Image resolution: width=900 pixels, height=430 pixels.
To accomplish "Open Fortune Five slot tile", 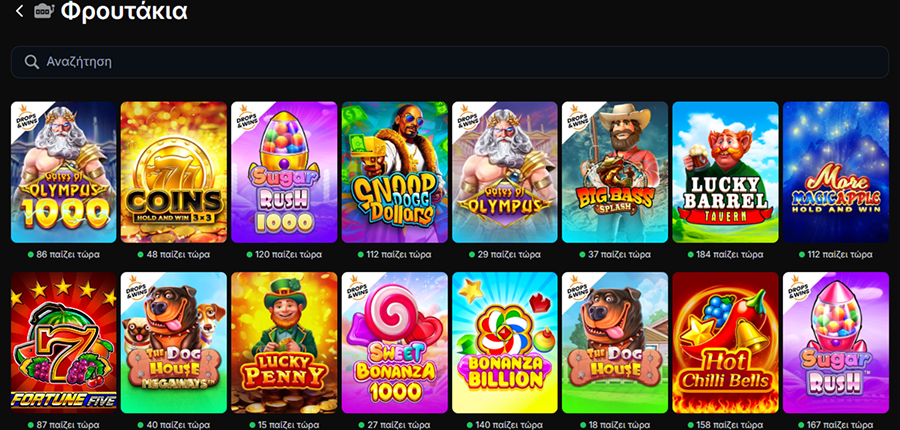I will tap(64, 343).
